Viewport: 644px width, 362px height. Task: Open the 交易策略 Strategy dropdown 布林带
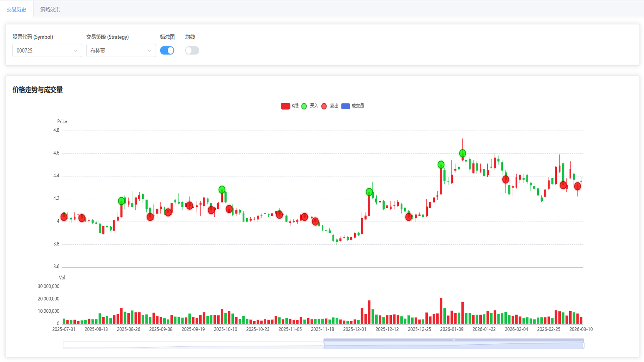pyautogui.click(x=121, y=51)
